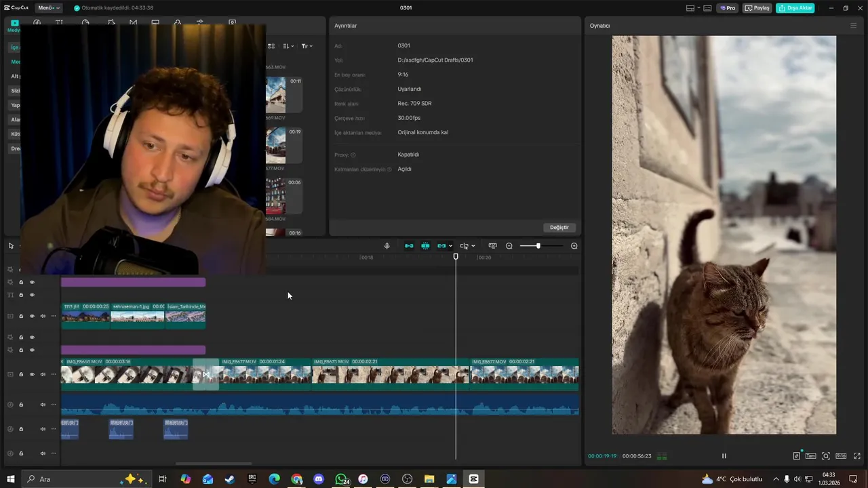
Task: Click the Windows Start button
Action: click(11, 479)
